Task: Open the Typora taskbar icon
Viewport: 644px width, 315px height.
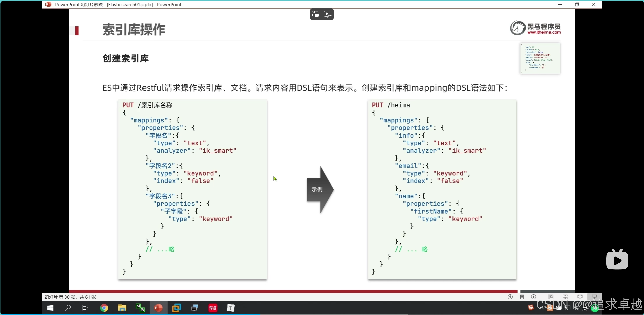Action: tap(231, 308)
